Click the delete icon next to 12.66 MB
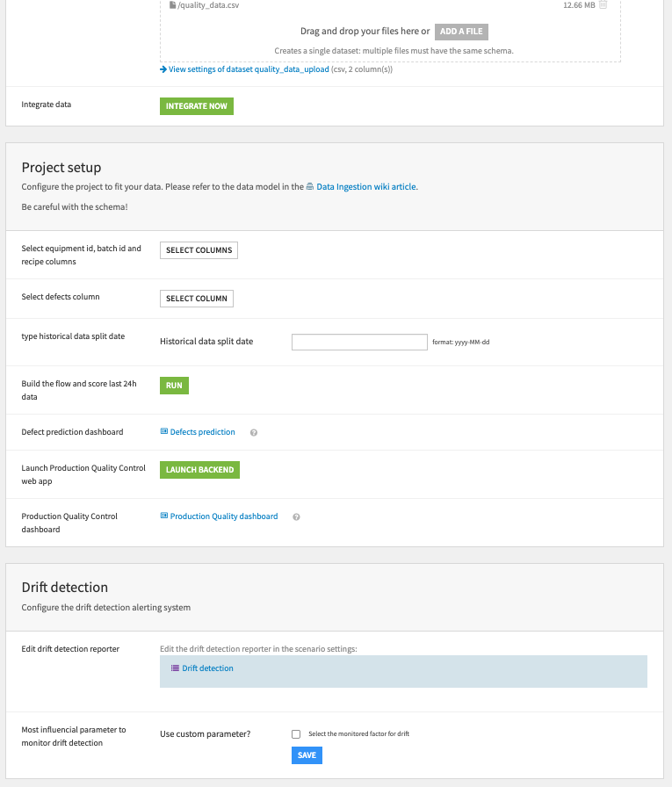672x787 pixels. [x=604, y=4]
